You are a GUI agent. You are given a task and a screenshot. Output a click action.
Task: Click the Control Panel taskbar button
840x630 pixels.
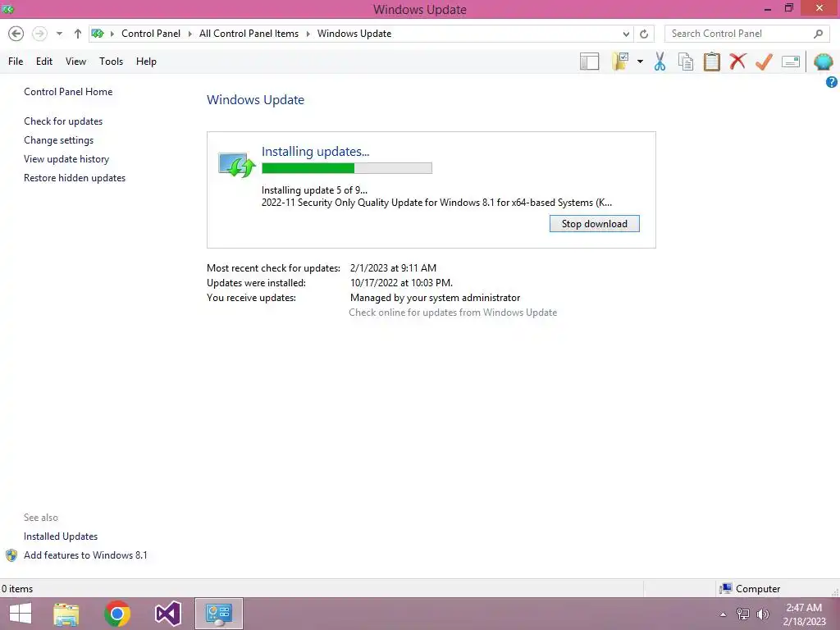[219, 614]
